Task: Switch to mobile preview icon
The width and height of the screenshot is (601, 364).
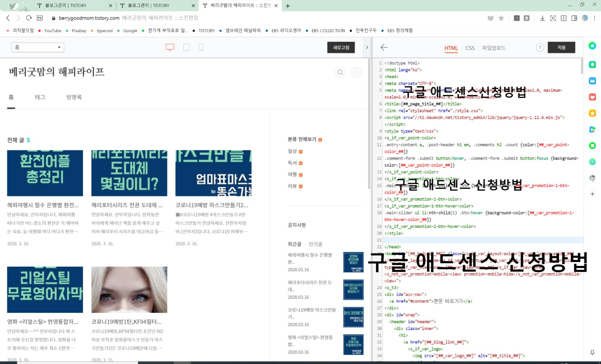Action: pyautogui.click(x=201, y=47)
